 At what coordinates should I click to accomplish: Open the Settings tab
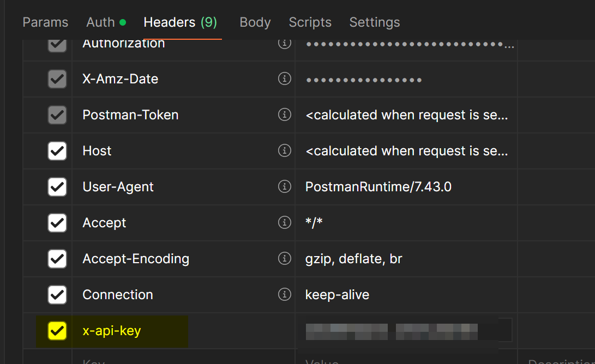click(x=375, y=22)
